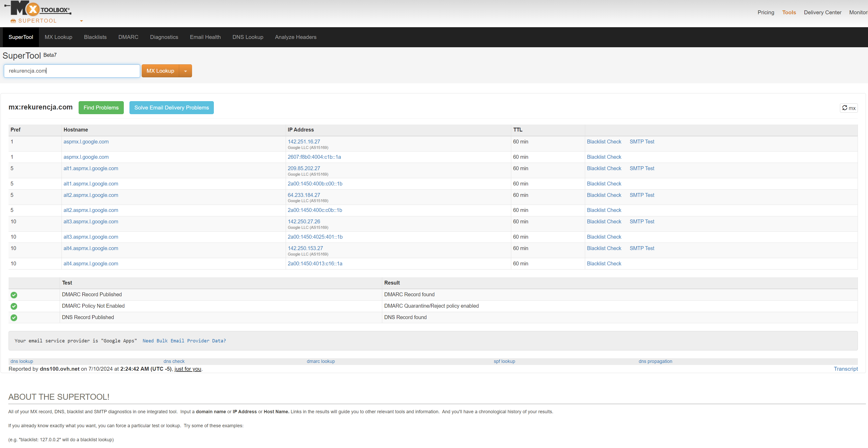
Task: Open the Transcript link
Action: (x=845, y=369)
